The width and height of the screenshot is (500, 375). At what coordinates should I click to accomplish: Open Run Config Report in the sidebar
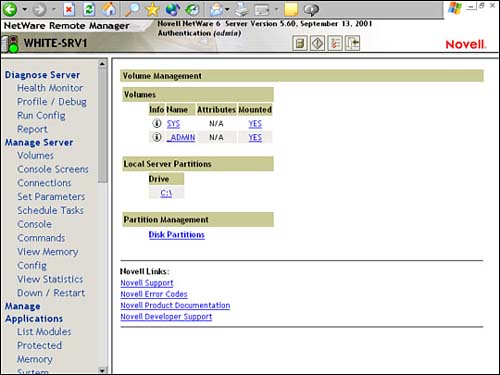pyautogui.click(x=41, y=122)
